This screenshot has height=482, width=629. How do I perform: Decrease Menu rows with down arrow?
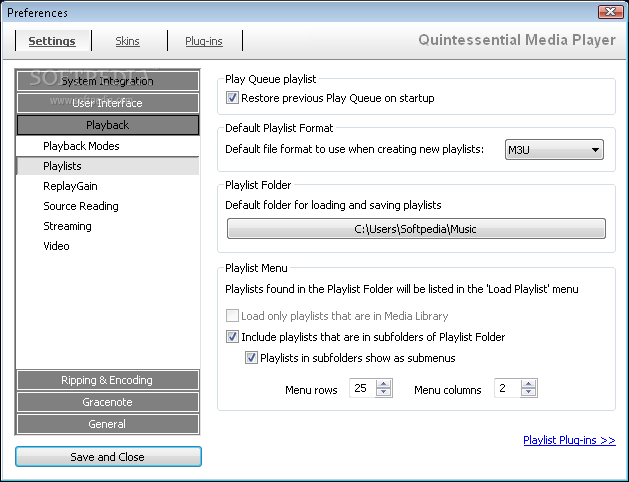(x=383, y=393)
